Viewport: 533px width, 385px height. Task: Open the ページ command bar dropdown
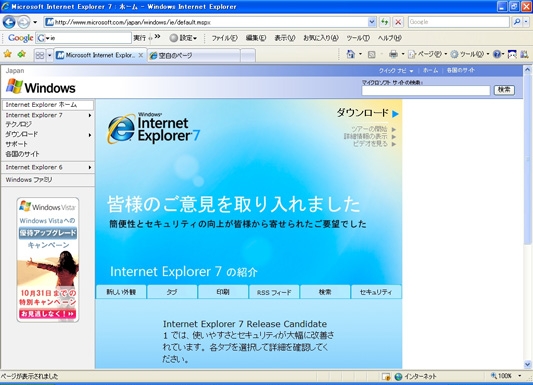tap(427, 54)
